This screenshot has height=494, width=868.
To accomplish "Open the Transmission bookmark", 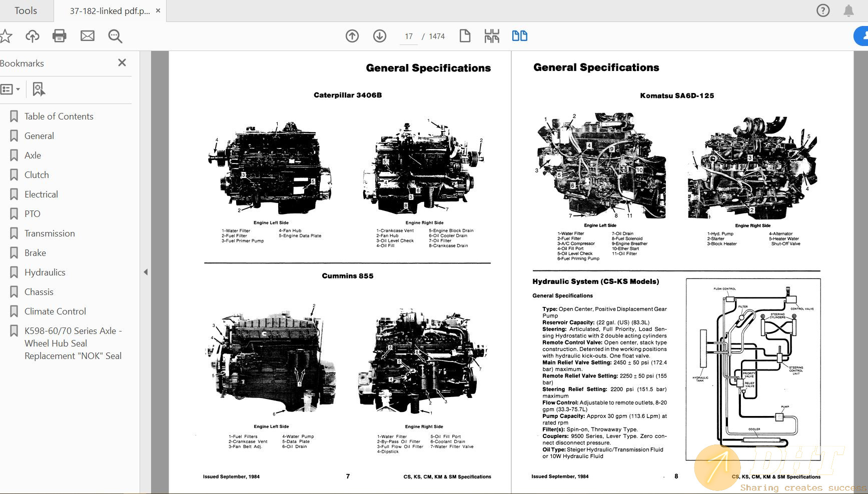I will point(50,233).
